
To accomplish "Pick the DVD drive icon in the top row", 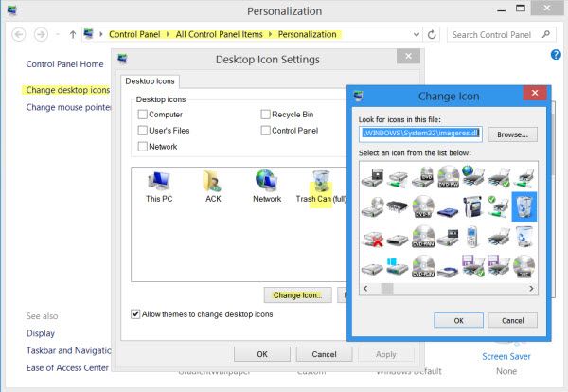I will pos(423,177).
